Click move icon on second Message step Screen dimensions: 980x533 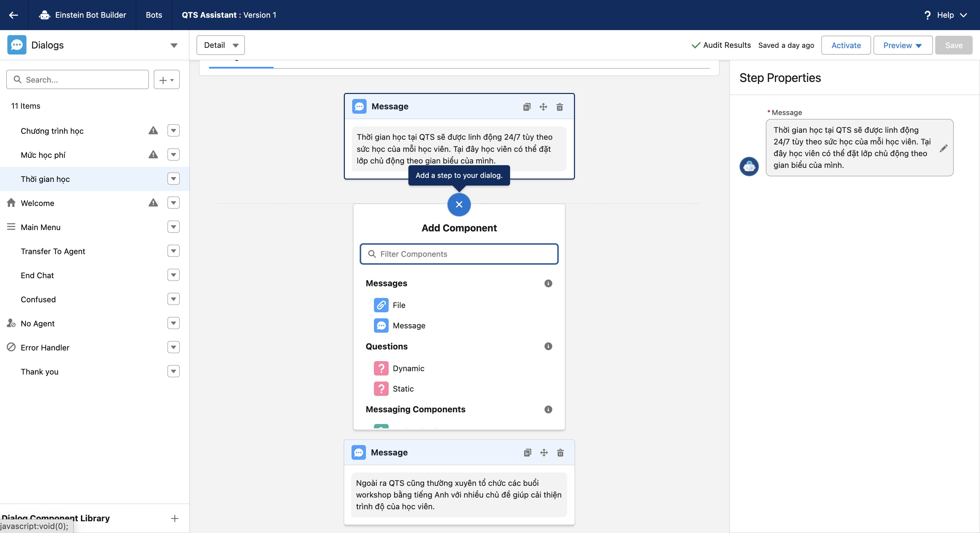(544, 453)
